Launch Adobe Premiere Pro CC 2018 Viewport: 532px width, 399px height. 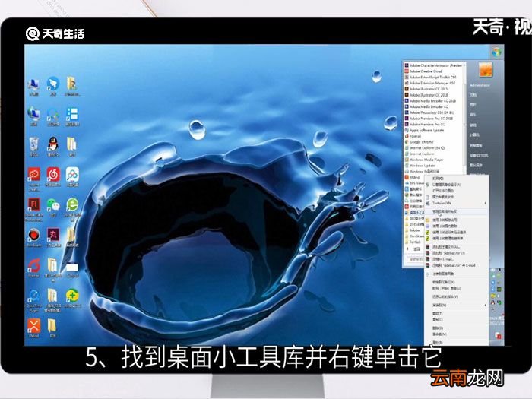[x=429, y=119]
